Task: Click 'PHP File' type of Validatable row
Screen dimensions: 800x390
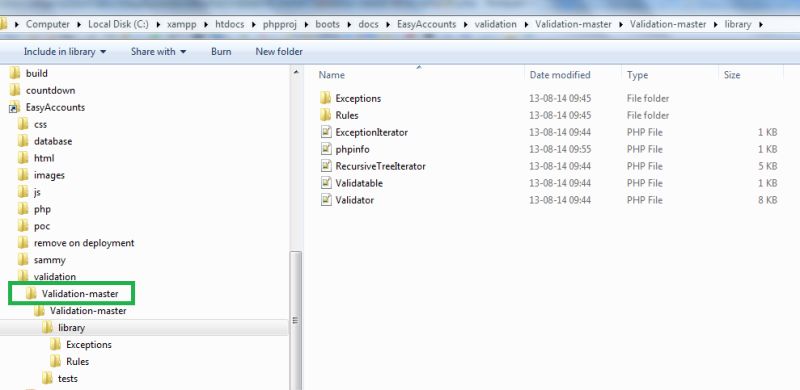Action: click(x=644, y=183)
